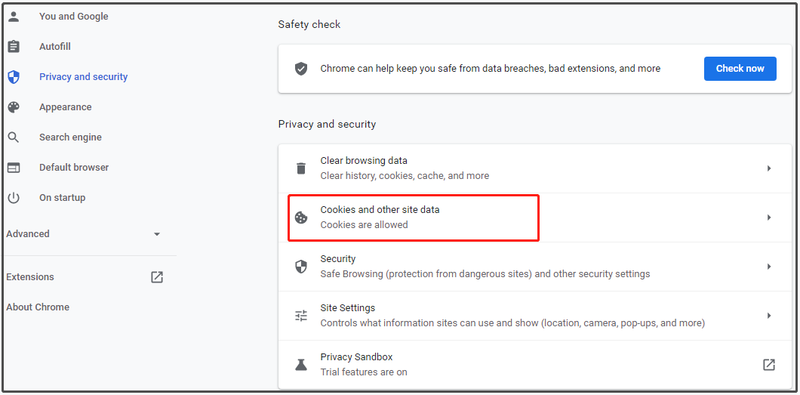This screenshot has height=395, width=800.
Task: Click the cookie icon beside Cookies and other site data
Action: pos(301,217)
